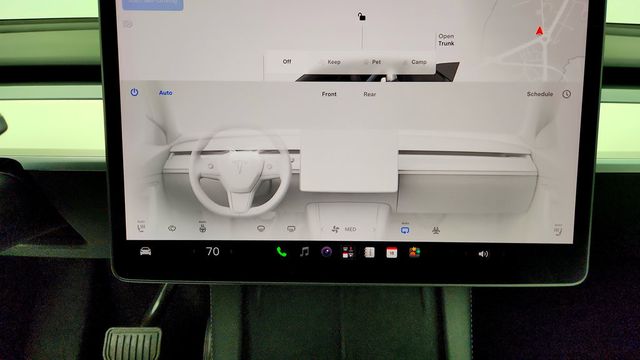Screen dimensions: 640x360
Task: Toggle the driver seat heater
Action: click(x=141, y=227)
